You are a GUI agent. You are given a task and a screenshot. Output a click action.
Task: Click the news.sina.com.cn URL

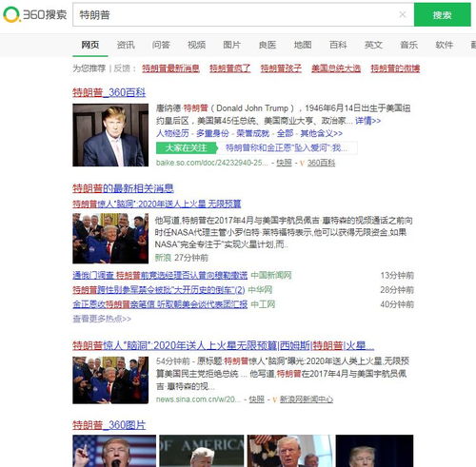pos(198,399)
